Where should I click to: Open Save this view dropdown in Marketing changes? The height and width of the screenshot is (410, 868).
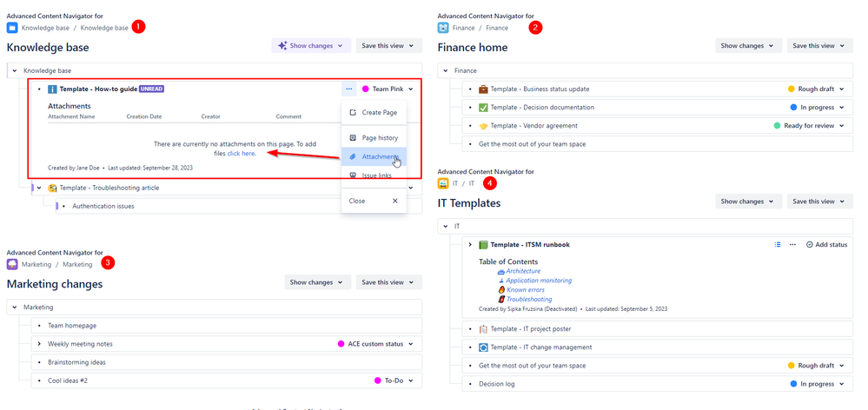pos(388,282)
